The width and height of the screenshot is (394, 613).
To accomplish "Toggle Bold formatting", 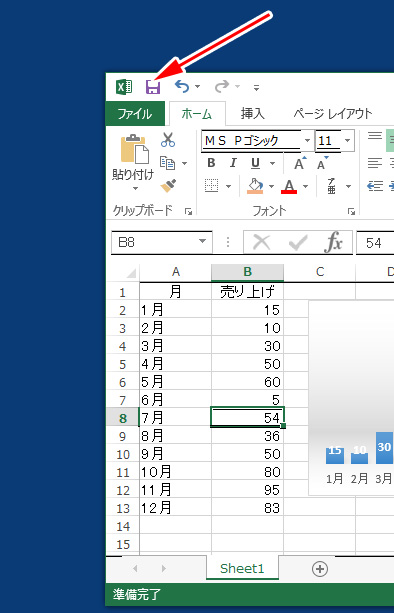I will (x=211, y=163).
